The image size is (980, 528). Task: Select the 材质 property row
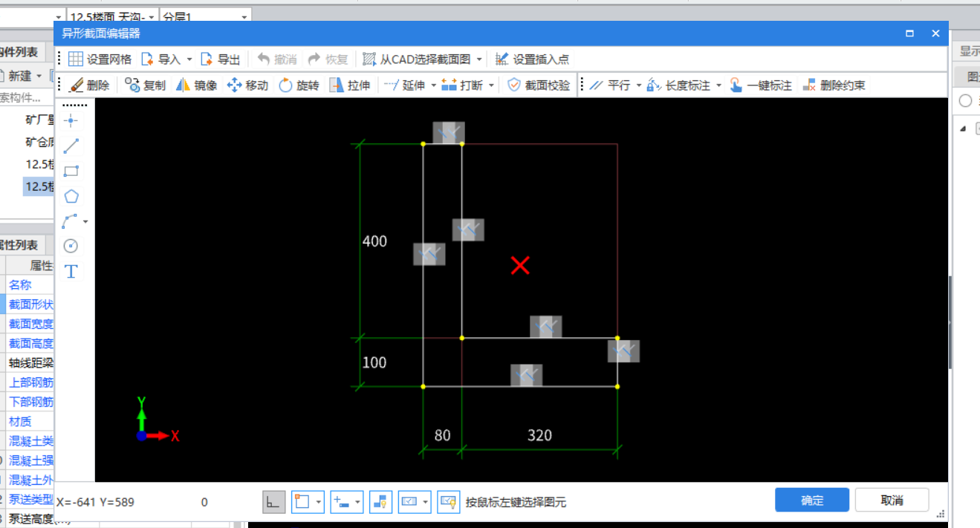(30, 421)
